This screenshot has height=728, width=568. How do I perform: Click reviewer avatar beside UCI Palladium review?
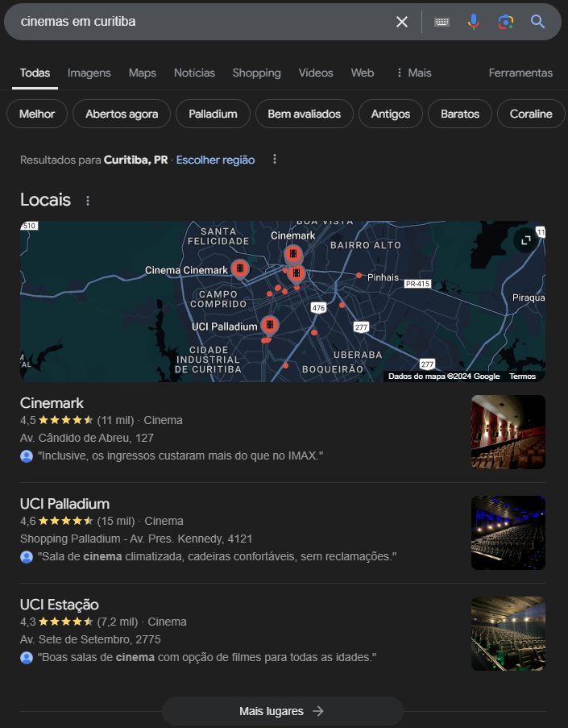pyautogui.click(x=27, y=556)
